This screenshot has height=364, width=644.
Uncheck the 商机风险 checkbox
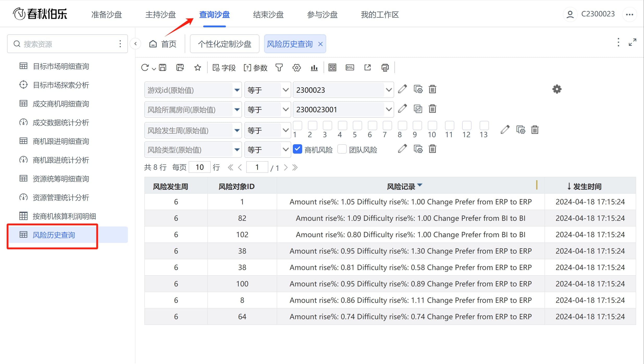pos(298,149)
